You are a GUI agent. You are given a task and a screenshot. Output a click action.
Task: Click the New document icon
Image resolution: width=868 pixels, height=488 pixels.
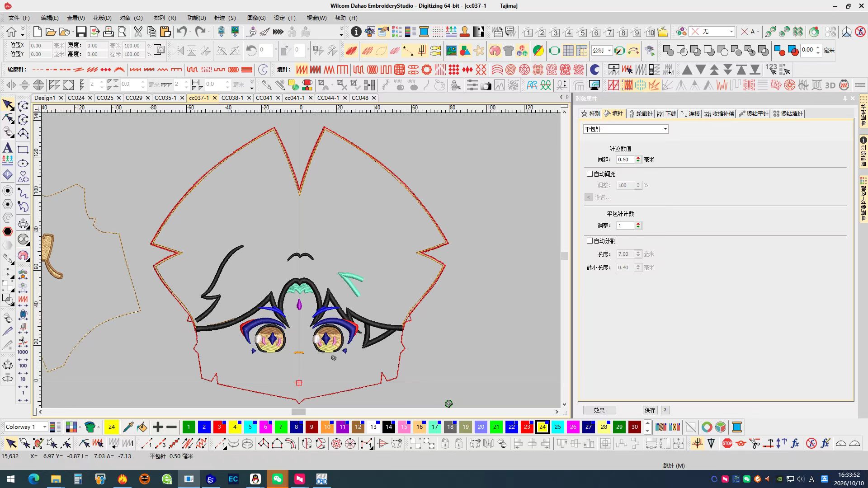point(37,32)
